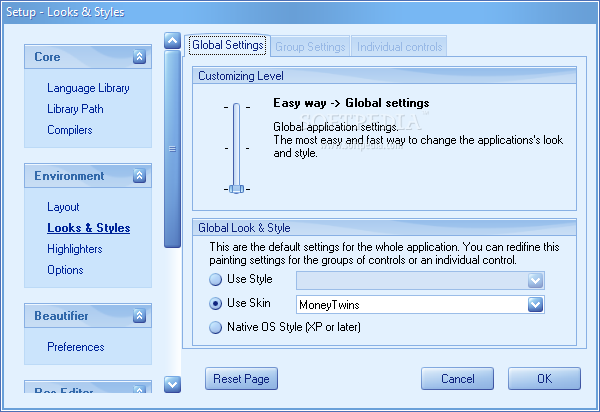This screenshot has width=600, height=412.
Task: Click the sidebar scrollbar thumb
Action: point(173,149)
